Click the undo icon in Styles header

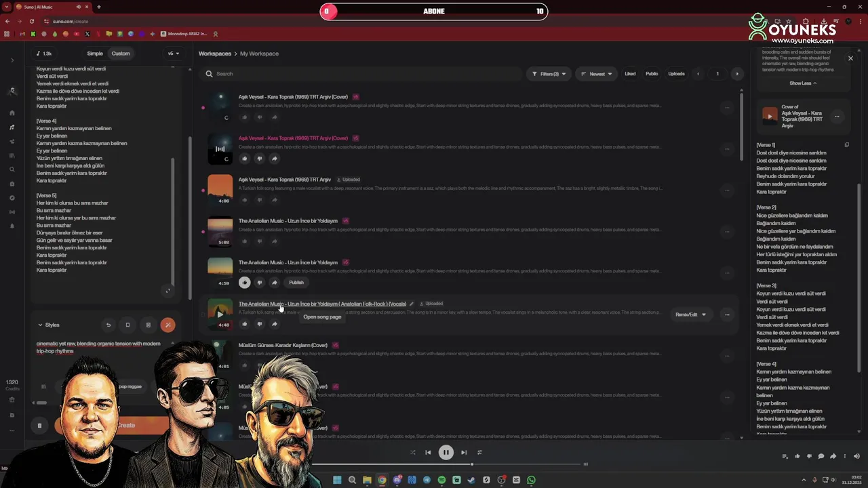(108, 325)
